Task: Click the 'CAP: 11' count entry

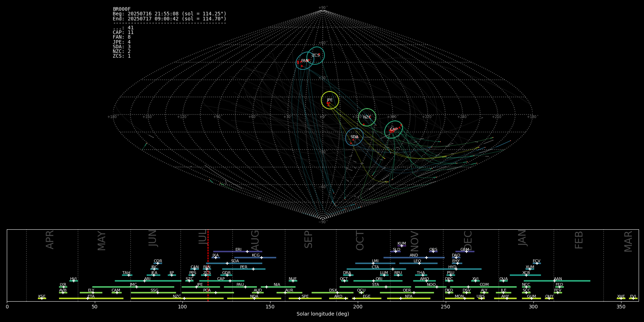Action: coord(123,33)
